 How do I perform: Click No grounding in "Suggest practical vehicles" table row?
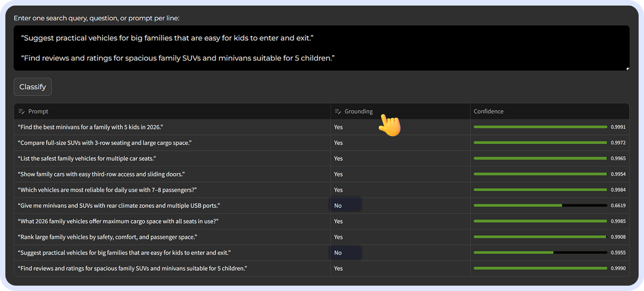coord(338,252)
